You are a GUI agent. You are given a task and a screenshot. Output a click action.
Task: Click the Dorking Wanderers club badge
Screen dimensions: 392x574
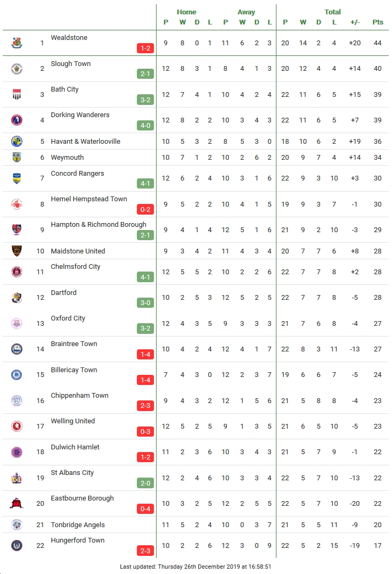[x=17, y=120]
